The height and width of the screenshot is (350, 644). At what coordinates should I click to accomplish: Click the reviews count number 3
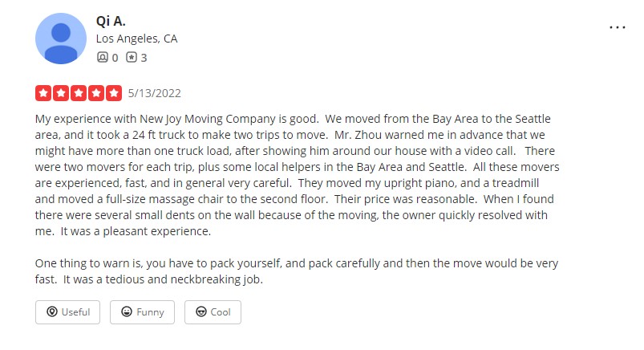click(144, 58)
